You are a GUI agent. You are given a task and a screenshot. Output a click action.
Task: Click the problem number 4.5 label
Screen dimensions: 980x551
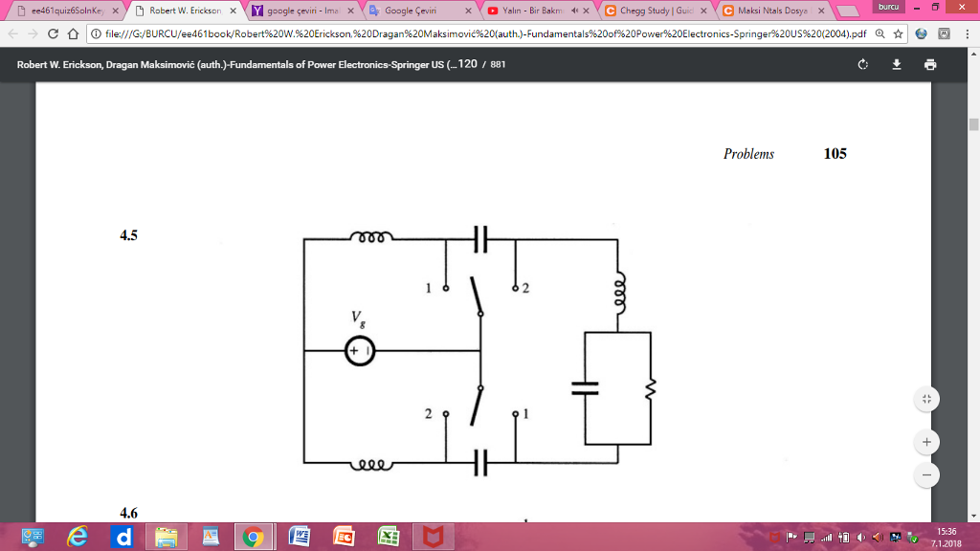pyautogui.click(x=129, y=235)
